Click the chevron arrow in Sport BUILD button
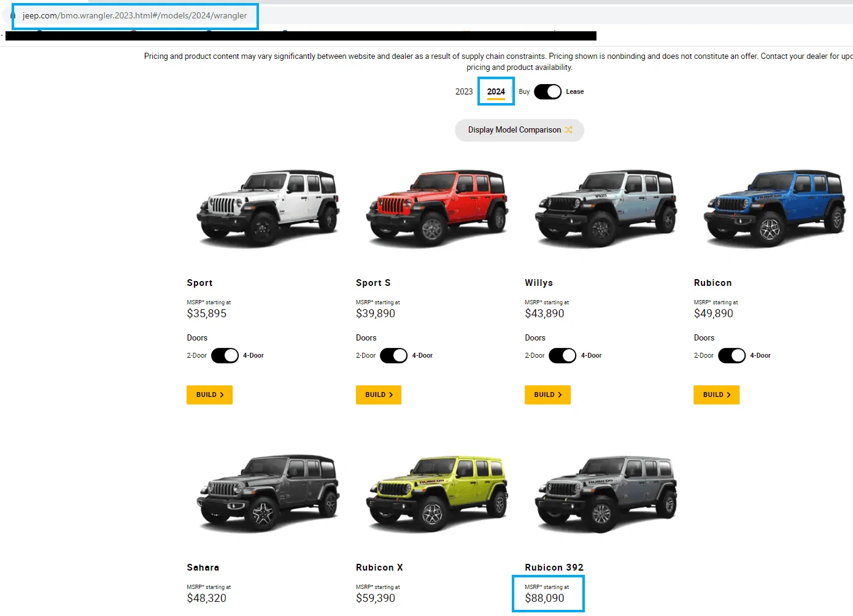 pyautogui.click(x=222, y=395)
